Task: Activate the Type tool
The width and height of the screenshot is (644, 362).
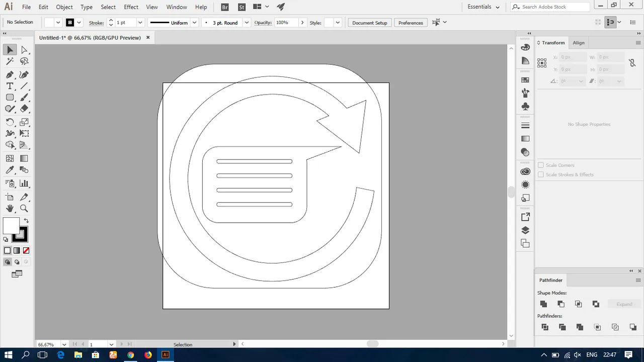Action: coord(10,86)
